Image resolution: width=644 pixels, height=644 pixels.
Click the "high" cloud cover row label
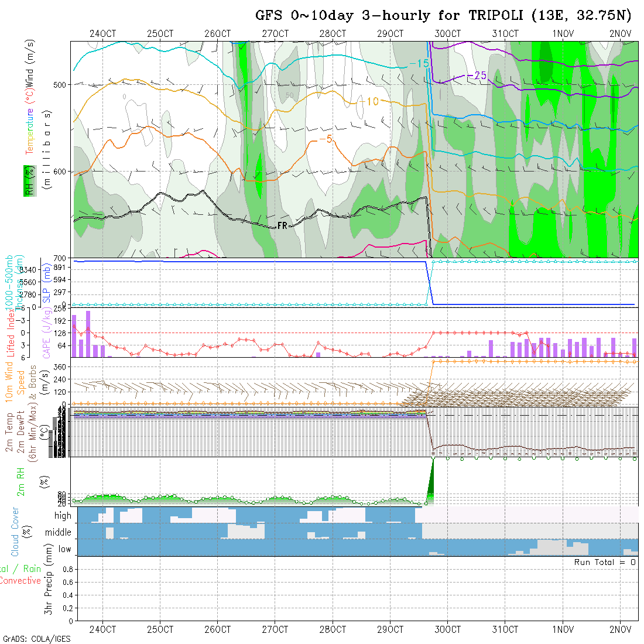pyautogui.click(x=63, y=516)
